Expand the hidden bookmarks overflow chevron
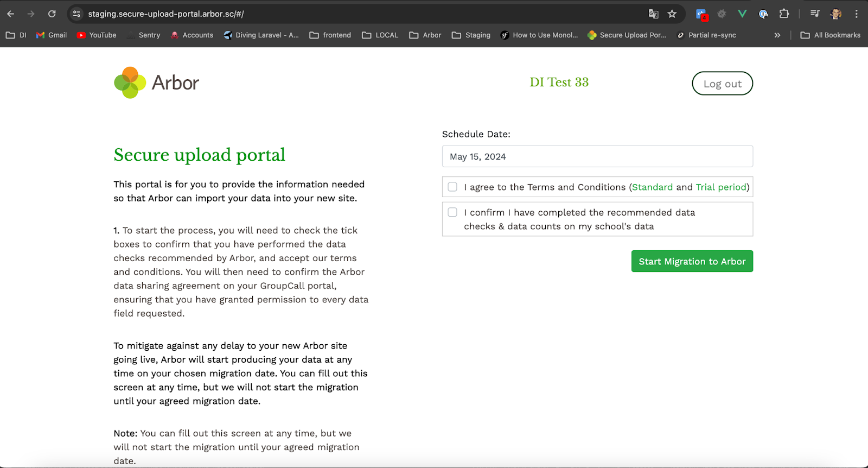Screen dimensions: 868x468 coord(777,35)
